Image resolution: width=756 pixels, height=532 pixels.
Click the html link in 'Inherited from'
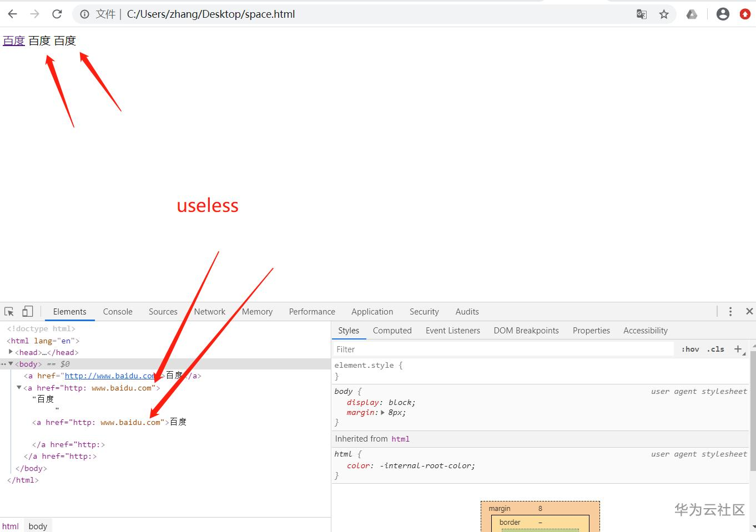coord(401,439)
